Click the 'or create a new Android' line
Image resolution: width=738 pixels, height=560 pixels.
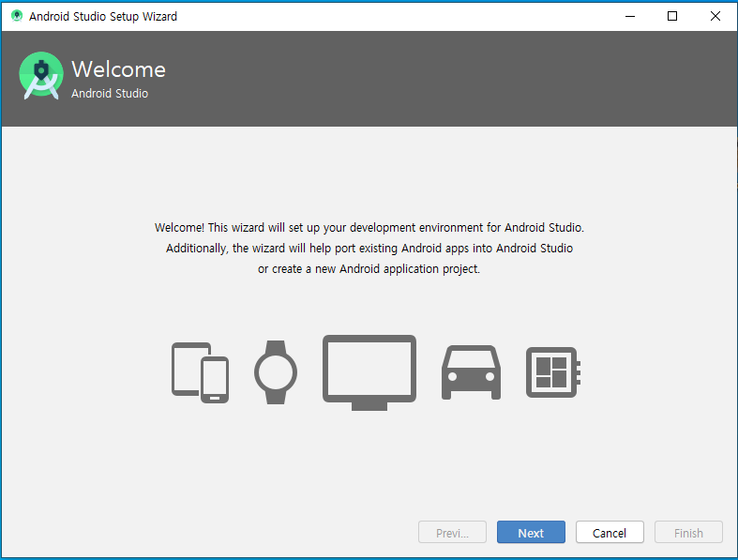tap(369, 269)
